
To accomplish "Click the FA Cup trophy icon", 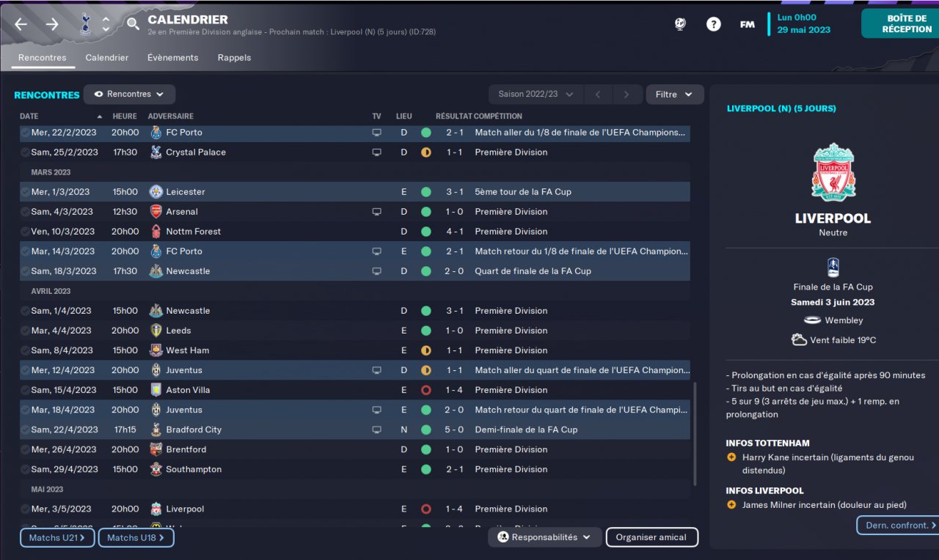I will pos(833,268).
